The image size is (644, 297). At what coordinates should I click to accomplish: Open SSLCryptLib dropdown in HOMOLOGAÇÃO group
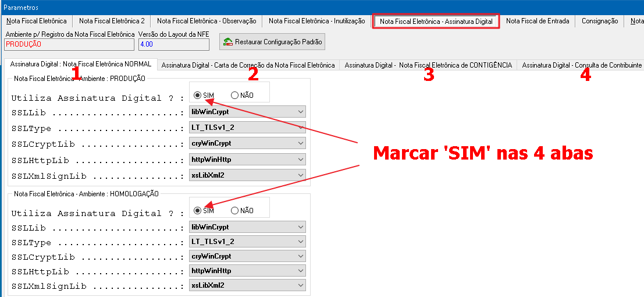coord(247,256)
